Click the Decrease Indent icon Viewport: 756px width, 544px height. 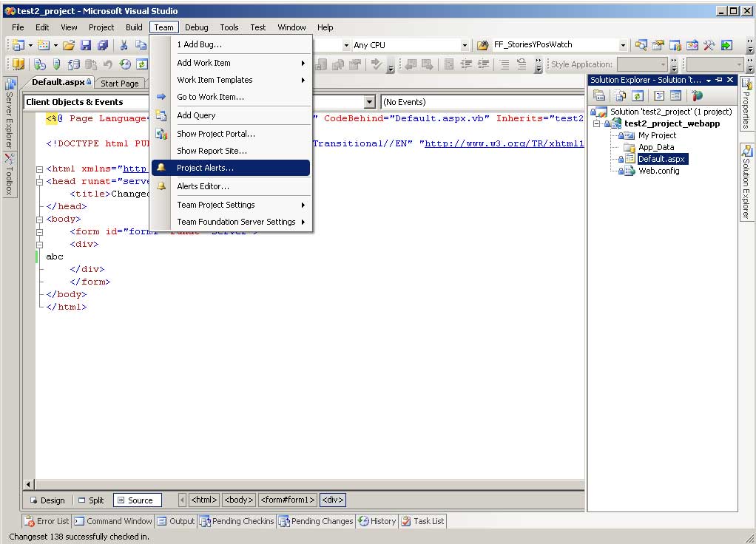(466, 64)
